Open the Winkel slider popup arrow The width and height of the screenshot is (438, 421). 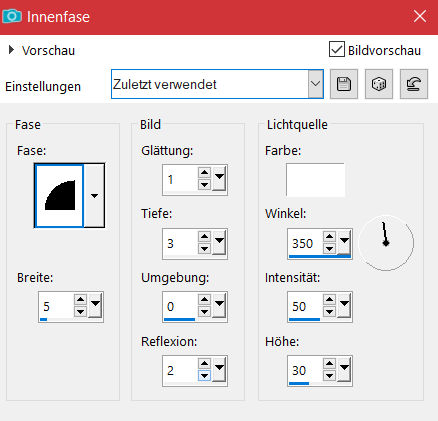344,241
